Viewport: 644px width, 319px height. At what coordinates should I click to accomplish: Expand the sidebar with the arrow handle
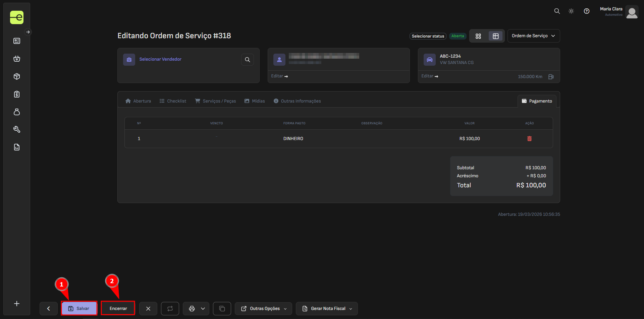(x=28, y=32)
